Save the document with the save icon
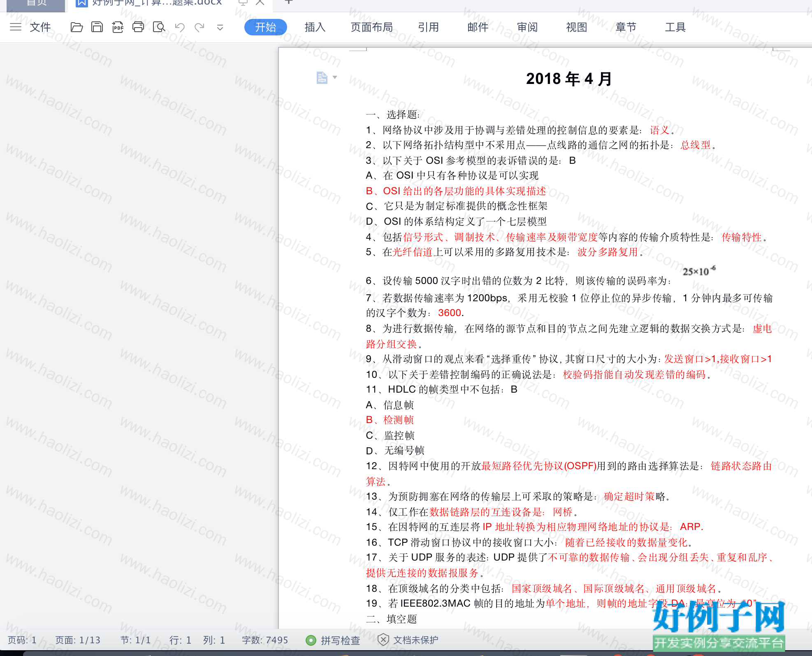 coord(97,27)
